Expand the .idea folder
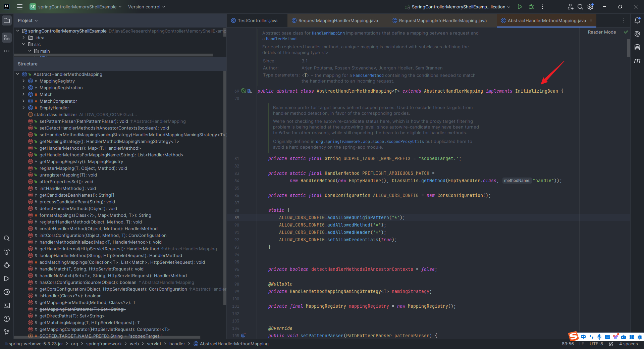 (24, 38)
